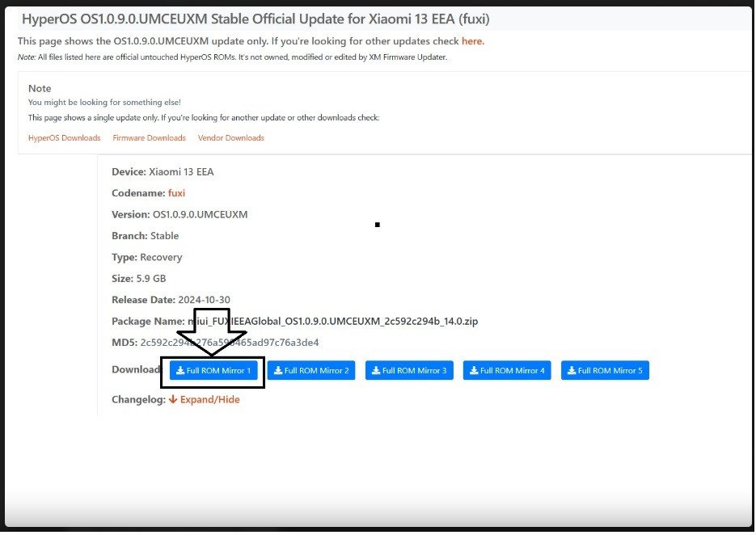The height and width of the screenshot is (535, 756).
Task: Visit the Vendor Downloads link
Action: click(x=230, y=138)
